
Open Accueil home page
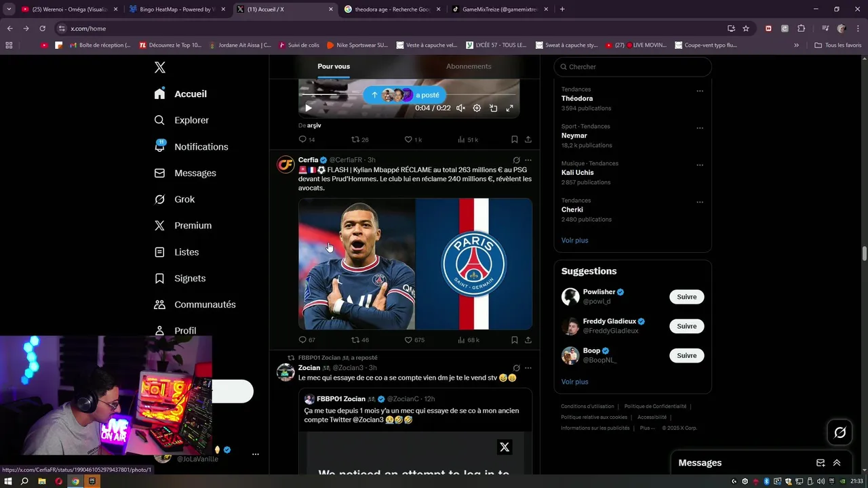tap(180, 94)
